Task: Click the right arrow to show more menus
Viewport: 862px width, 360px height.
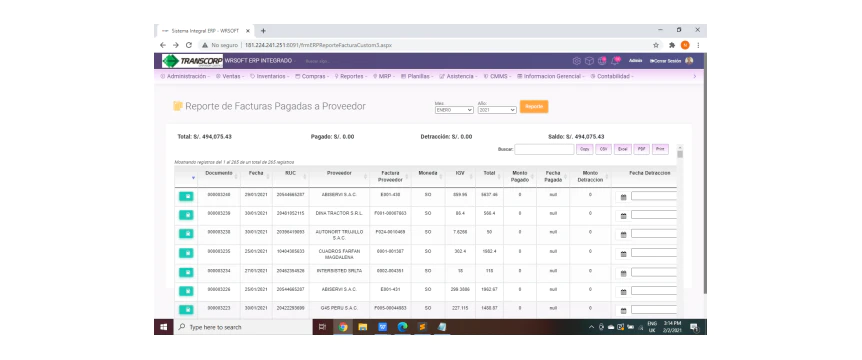Action: (694, 76)
